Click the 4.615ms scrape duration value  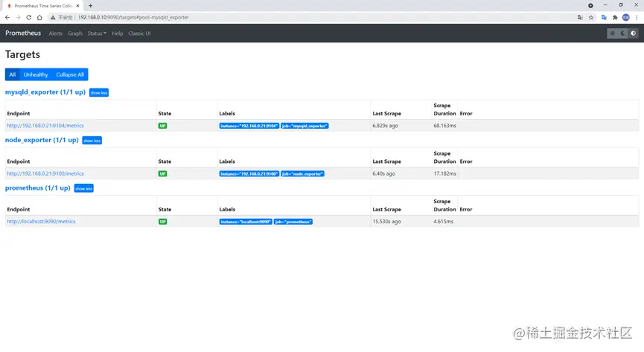tap(444, 221)
